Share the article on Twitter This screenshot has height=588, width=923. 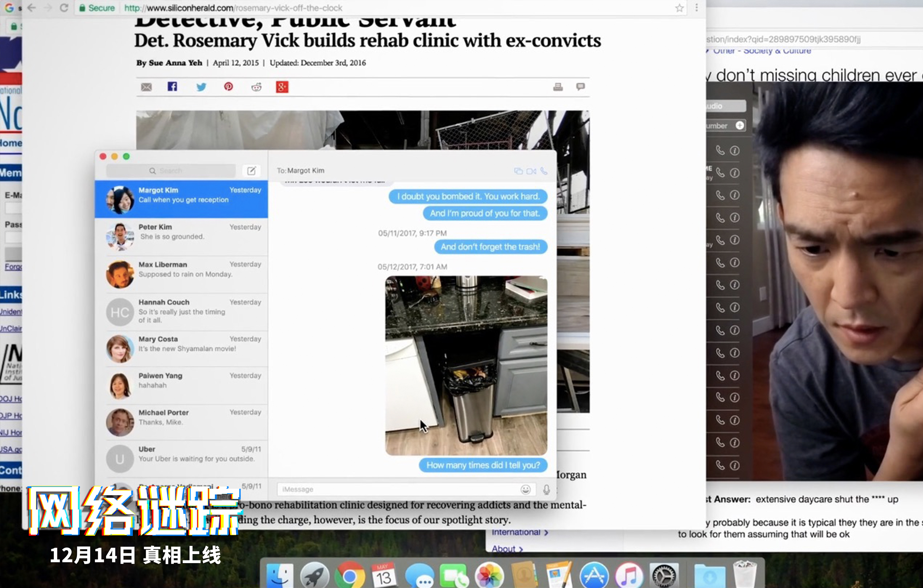point(201,87)
